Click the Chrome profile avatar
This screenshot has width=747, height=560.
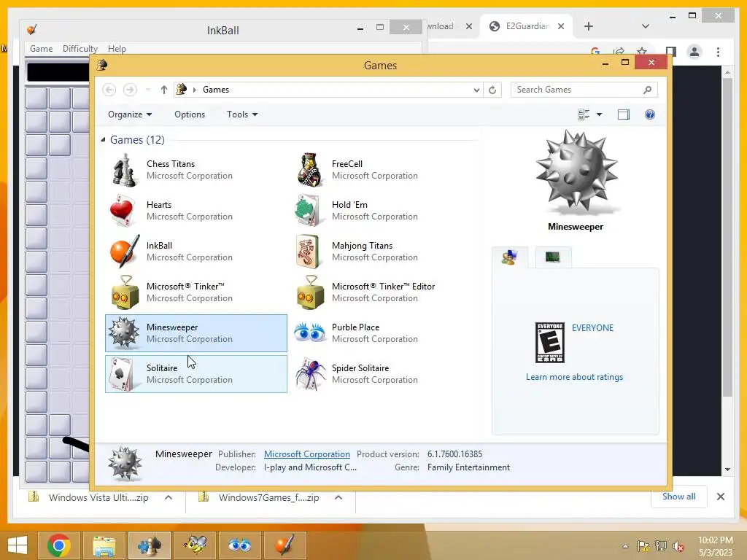click(694, 52)
